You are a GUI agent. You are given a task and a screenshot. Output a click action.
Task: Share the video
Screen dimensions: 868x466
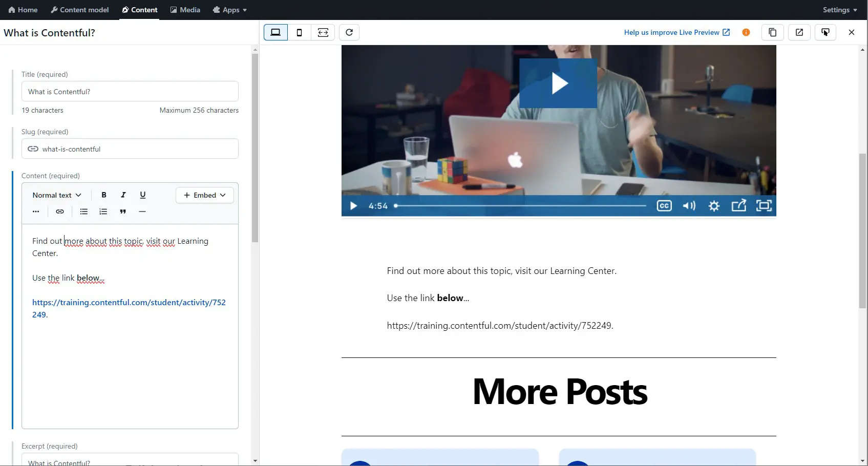click(739, 206)
